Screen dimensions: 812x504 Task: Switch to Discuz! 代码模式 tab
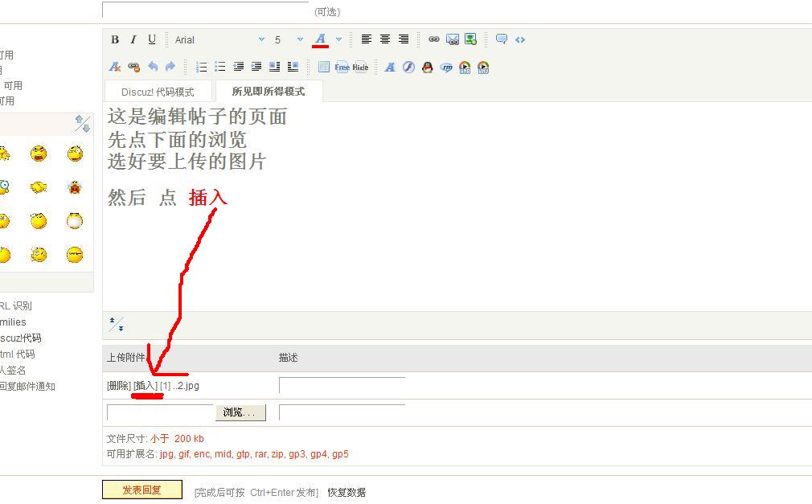pos(158,92)
